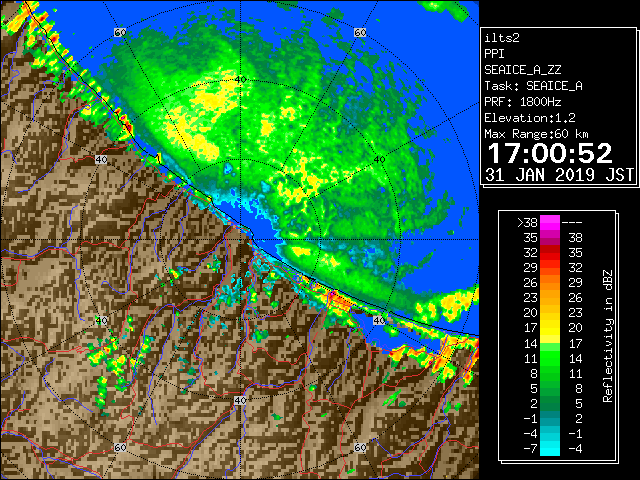Click the magenta legend swatch labeled >38

point(550,222)
